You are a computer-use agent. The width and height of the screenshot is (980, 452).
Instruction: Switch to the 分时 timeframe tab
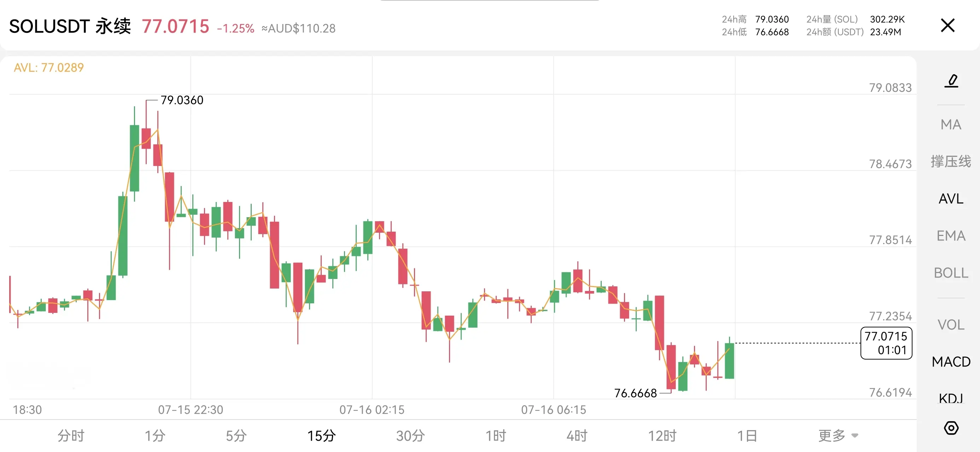(71, 435)
